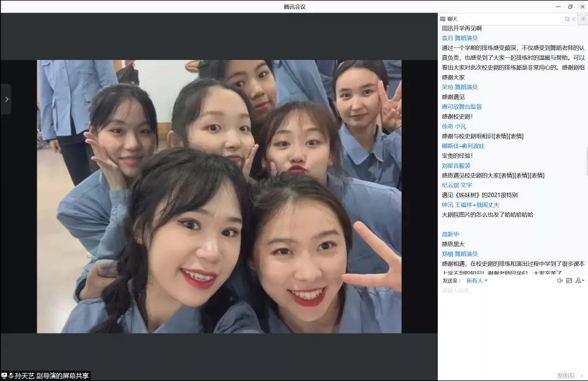
Task: Click the shared group selfie photo
Action: (x=219, y=196)
